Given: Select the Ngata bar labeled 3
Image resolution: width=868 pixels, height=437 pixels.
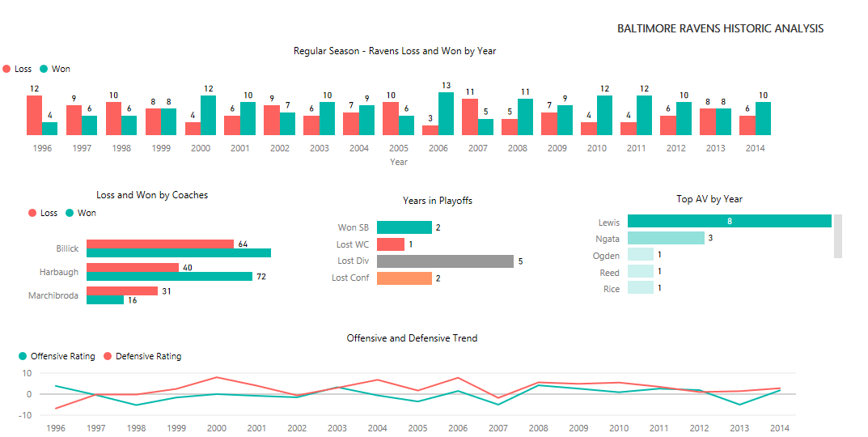Looking at the screenshot, I should 666,238.
